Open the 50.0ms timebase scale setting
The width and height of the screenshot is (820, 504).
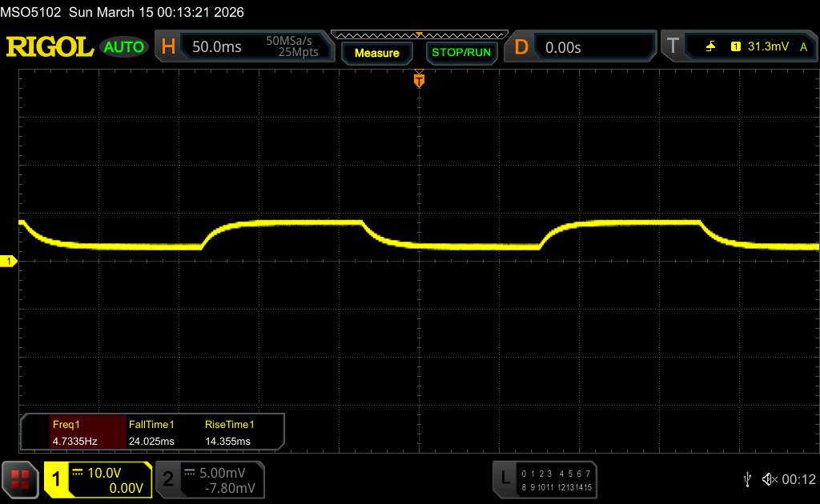pos(217,47)
